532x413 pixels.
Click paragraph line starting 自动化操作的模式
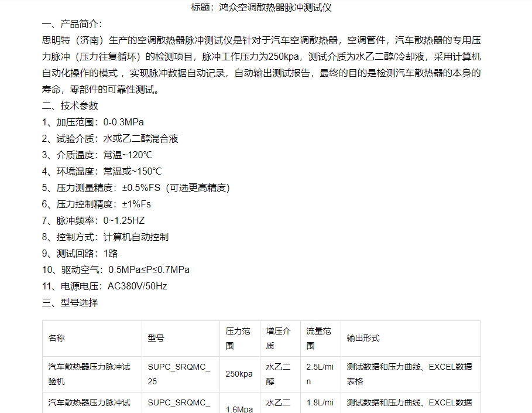point(261,73)
